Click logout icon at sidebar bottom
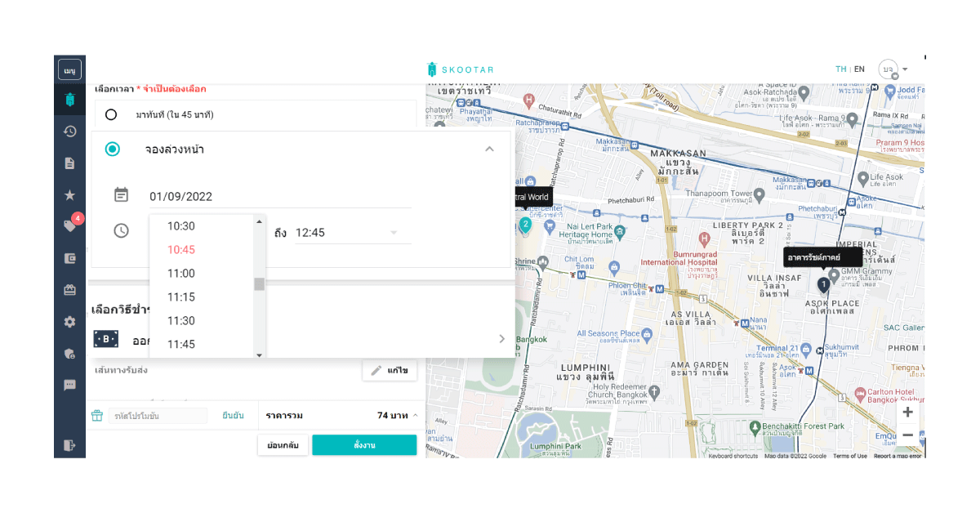This screenshot has width=980, height=513. point(70,445)
